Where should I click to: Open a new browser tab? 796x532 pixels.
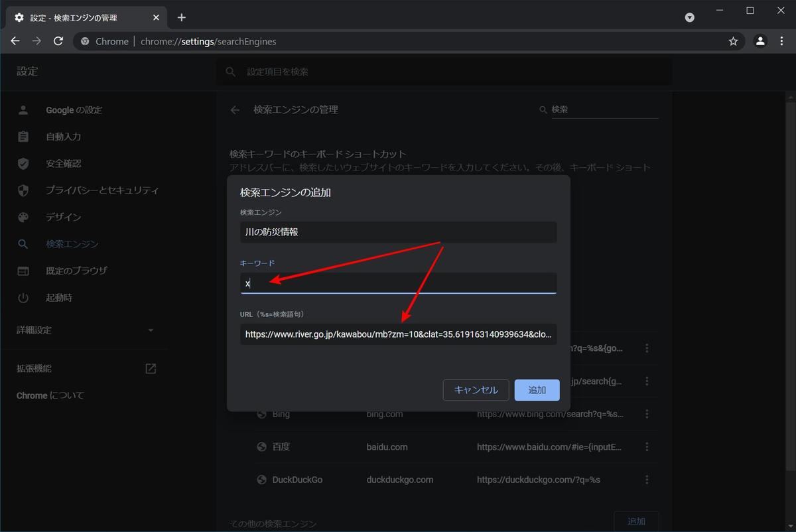point(181,17)
